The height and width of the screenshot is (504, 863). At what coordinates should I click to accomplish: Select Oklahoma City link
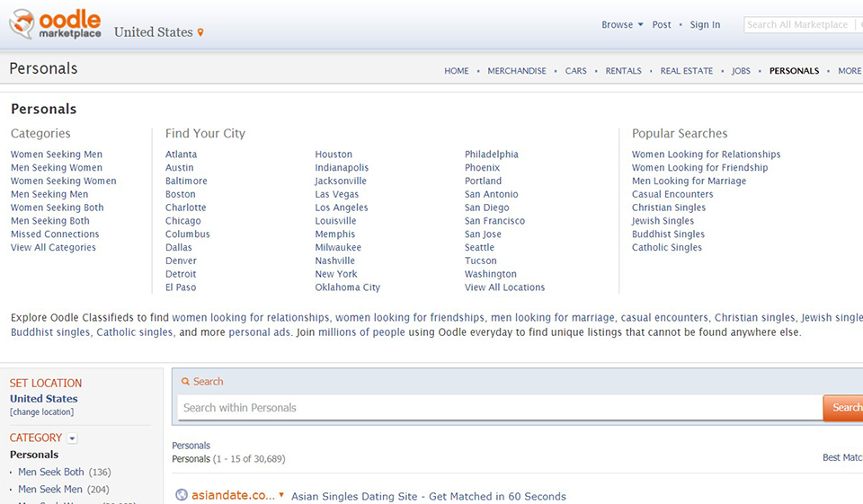[347, 287]
